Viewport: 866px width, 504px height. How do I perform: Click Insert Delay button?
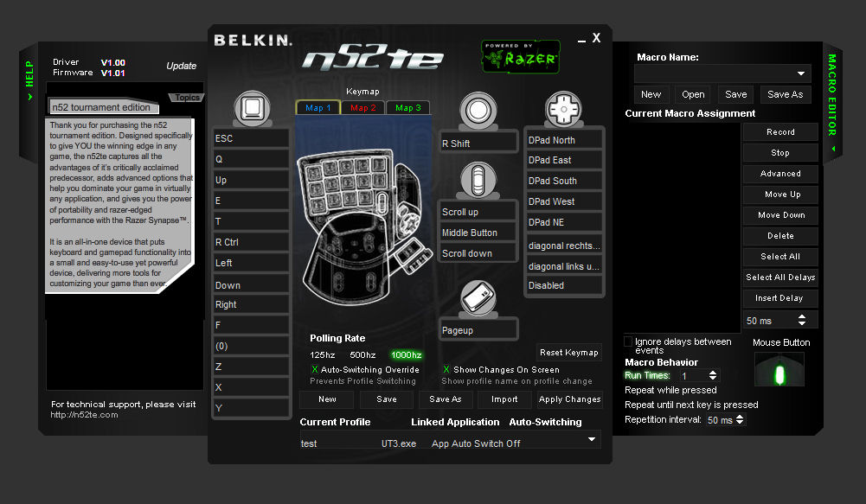[x=780, y=298]
